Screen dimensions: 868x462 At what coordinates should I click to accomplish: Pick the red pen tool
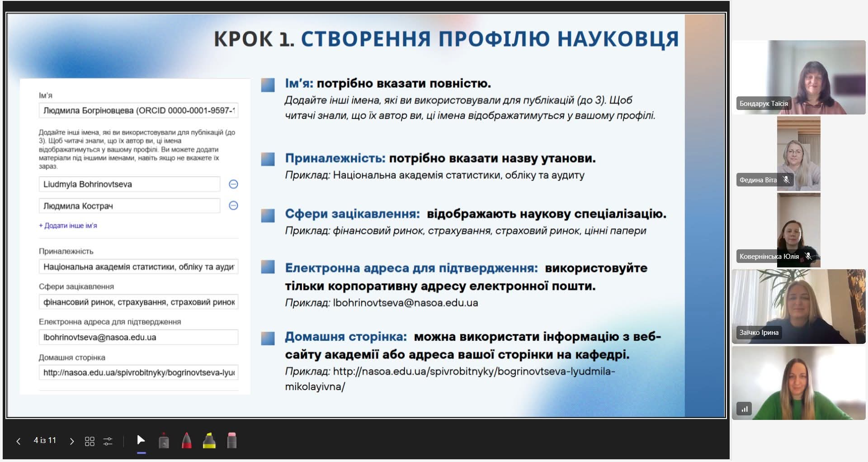pos(187,441)
